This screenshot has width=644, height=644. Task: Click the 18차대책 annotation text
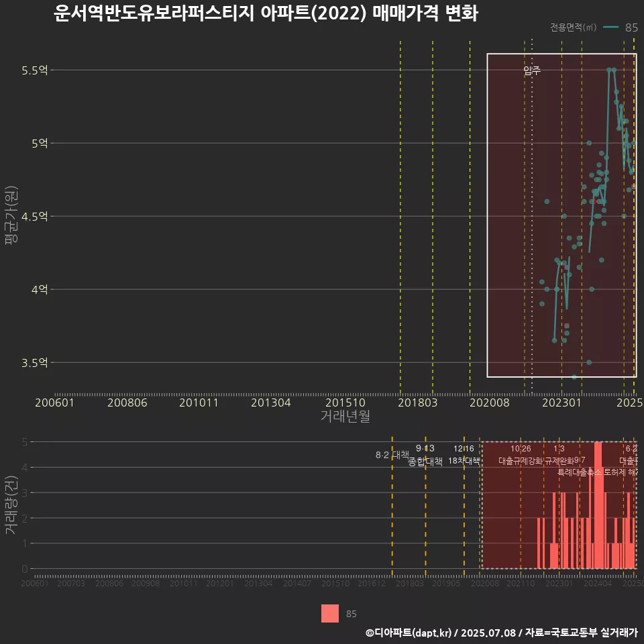tap(464, 461)
